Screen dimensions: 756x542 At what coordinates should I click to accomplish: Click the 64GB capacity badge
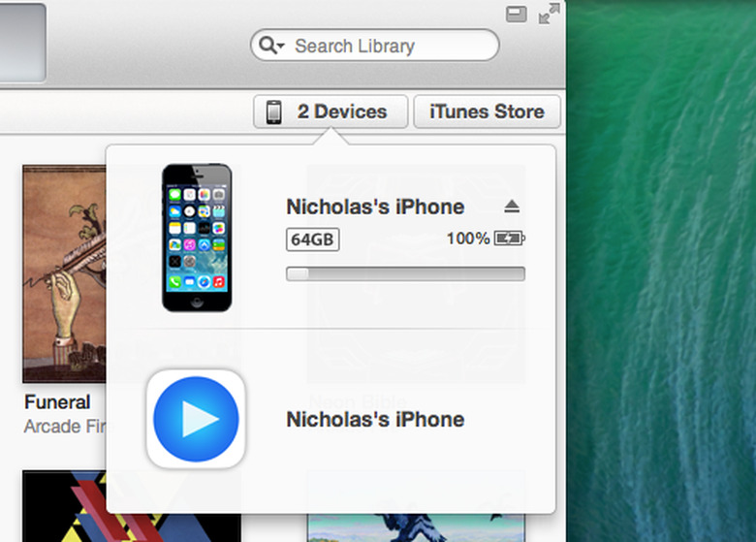[x=312, y=239]
